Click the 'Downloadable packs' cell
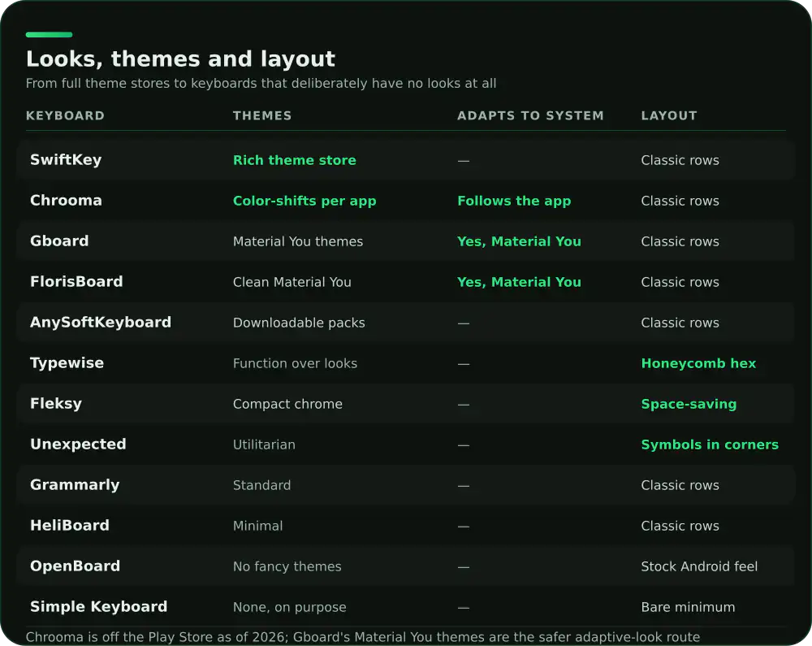The width and height of the screenshot is (812, 646). [x=299, y=323]
